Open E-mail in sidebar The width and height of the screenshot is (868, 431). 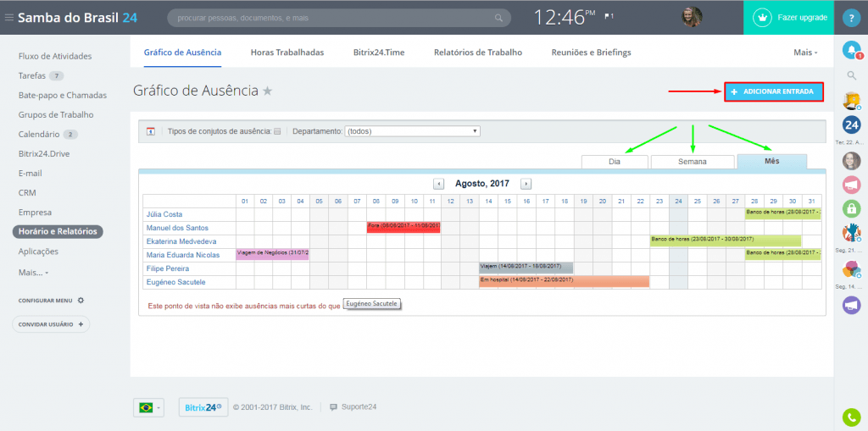coord(31,174)
